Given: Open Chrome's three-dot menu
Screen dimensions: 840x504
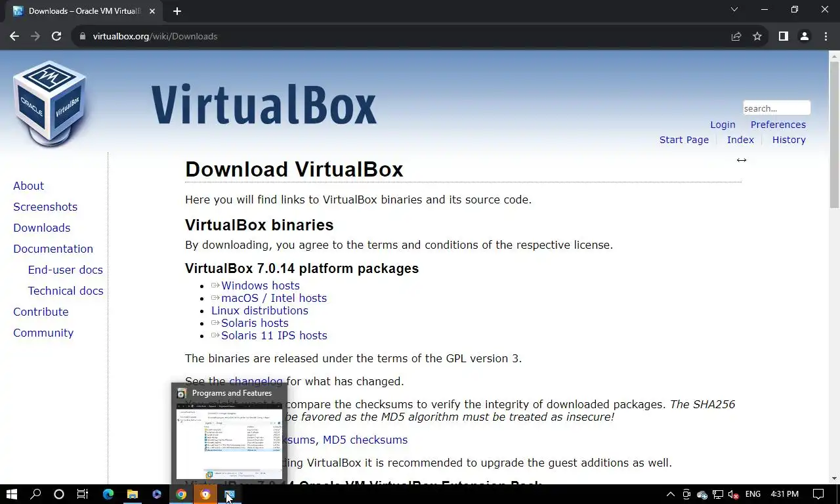Looking at the screenshot, I should (x=825, y=36).
